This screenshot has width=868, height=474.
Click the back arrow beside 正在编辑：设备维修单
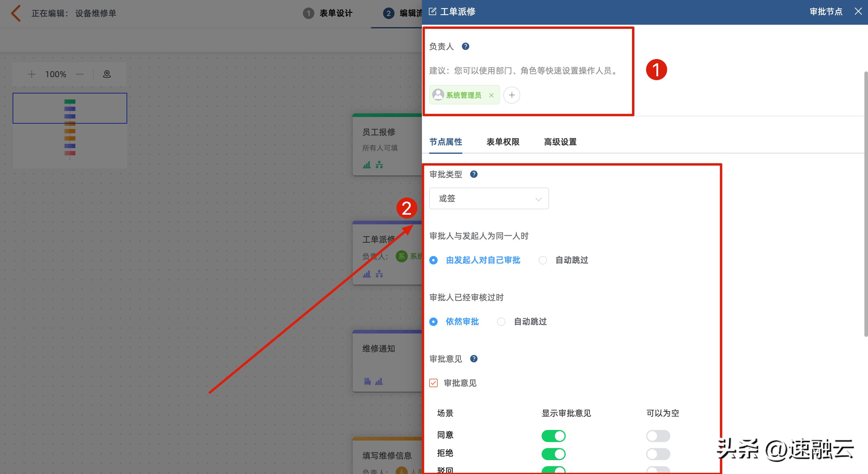tap(15, 13)
